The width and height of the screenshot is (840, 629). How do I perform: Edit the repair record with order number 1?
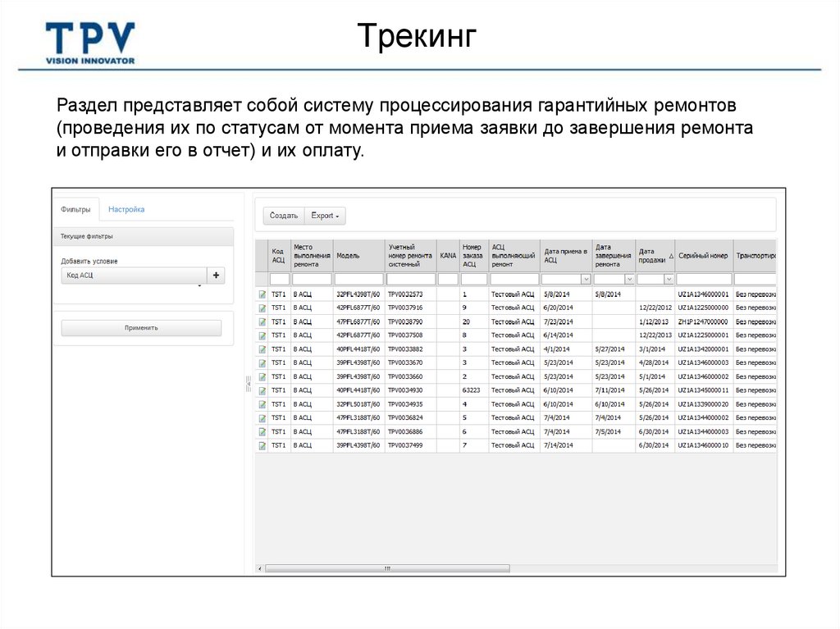tap(261, 294)
